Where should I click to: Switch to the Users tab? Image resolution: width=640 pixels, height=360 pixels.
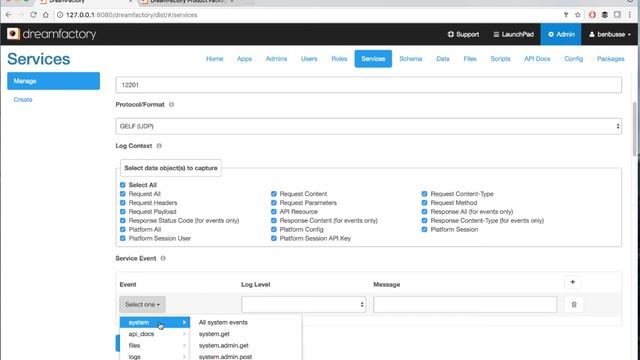309,59
